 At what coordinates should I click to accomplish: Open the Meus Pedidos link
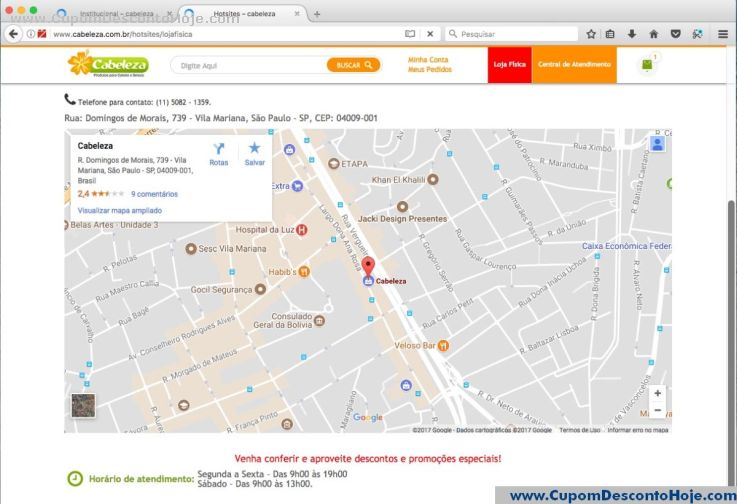tap(430, 70)
